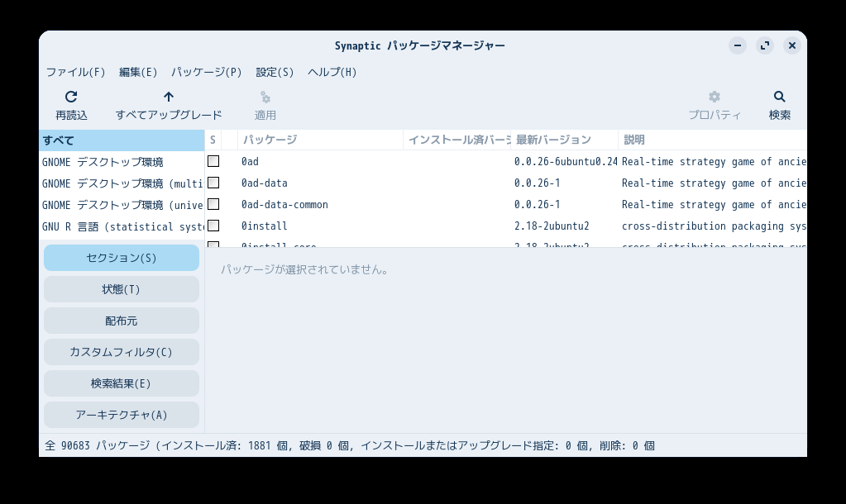Click 0install cross-distribution packaging description
The height and width of the screenshot is (504, 846).
[714, 226]
